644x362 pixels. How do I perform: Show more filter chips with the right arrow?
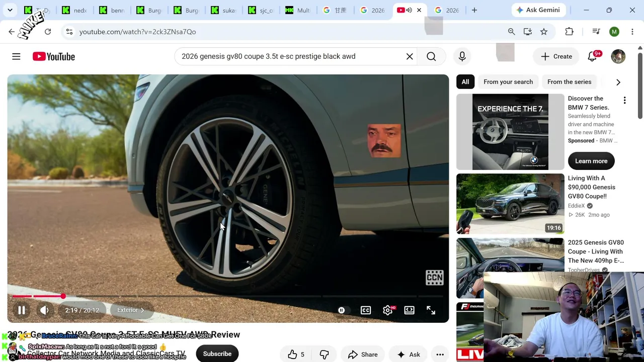point(618,82)
